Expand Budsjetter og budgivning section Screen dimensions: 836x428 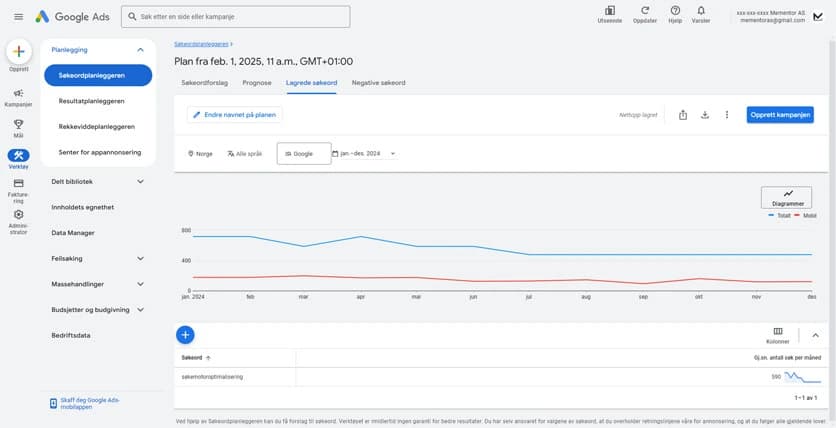click(x=98, y=310)
